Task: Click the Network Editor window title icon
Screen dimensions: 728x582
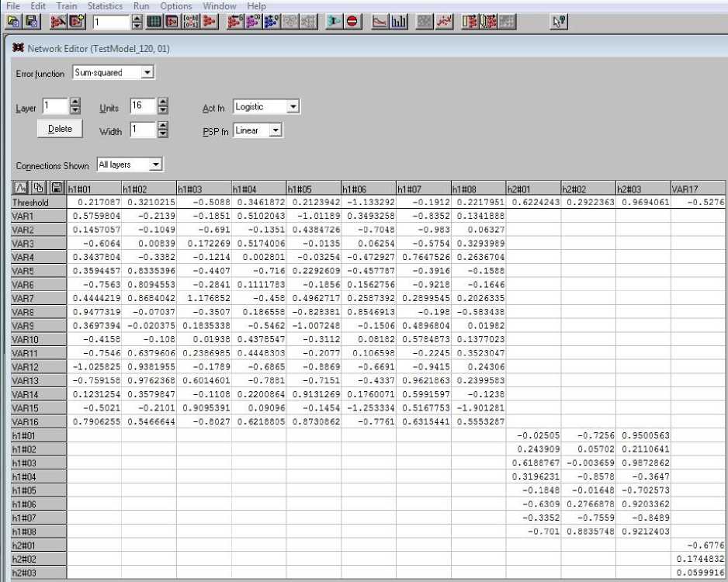Action: click(x=18, y=48)
